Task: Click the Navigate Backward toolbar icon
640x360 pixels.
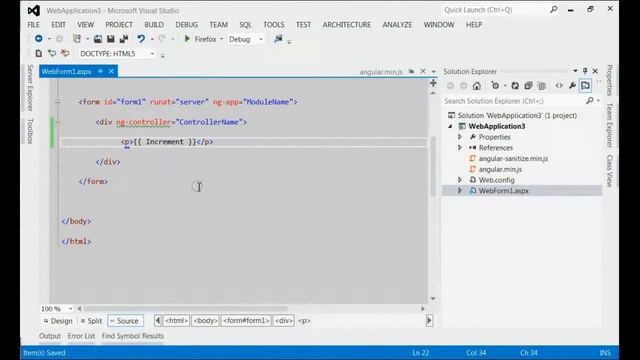Action: coord(38,39)
